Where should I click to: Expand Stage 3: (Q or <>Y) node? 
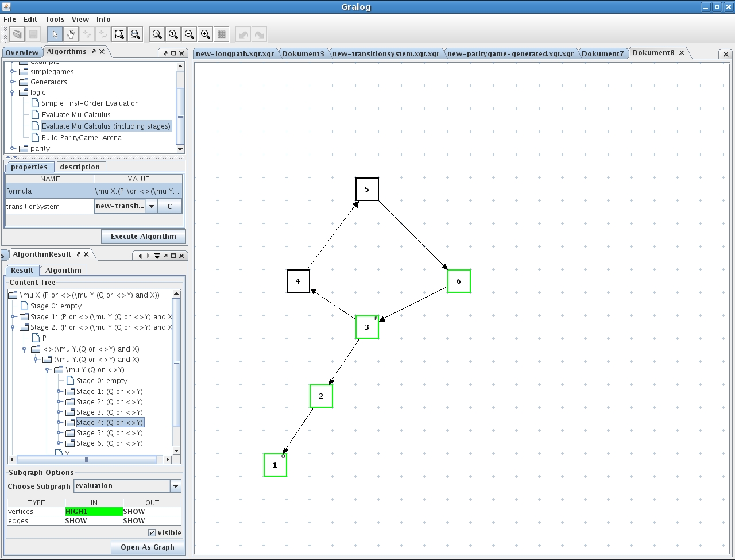[59, 412]
